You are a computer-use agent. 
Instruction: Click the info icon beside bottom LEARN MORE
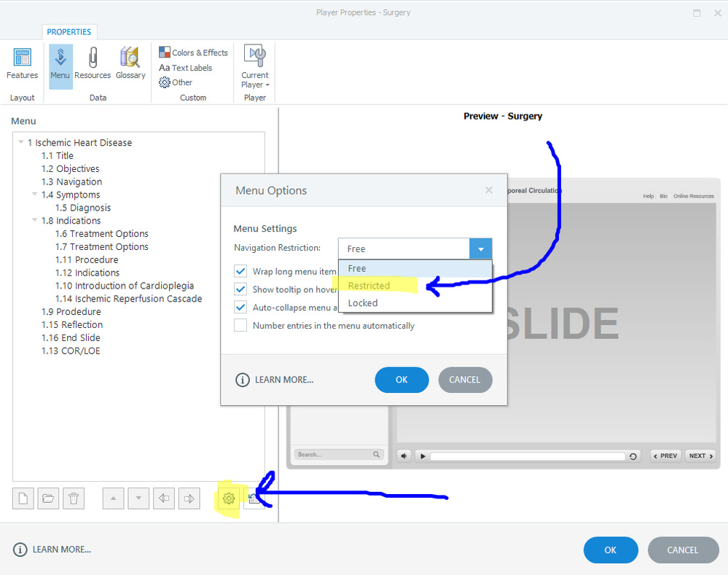point(20,550)
